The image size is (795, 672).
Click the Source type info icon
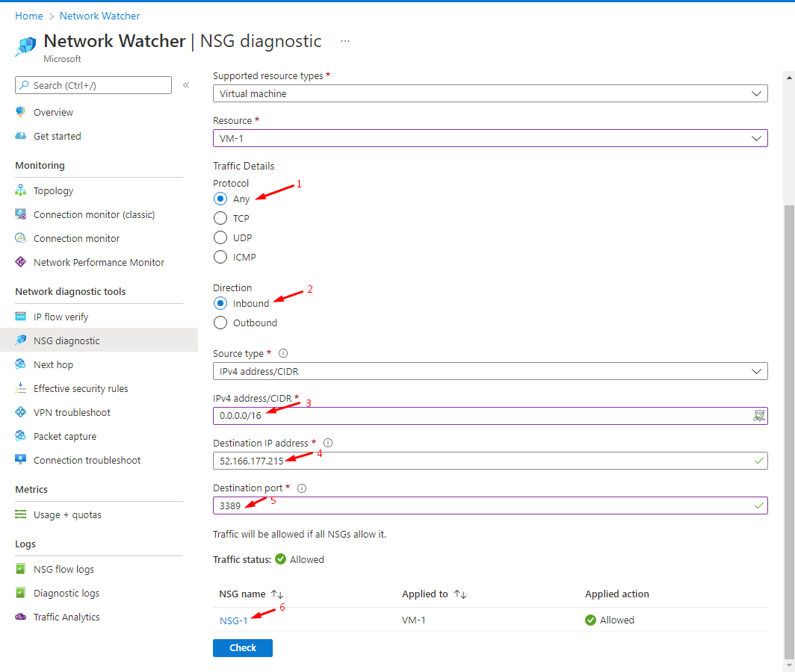coord(283,353)
